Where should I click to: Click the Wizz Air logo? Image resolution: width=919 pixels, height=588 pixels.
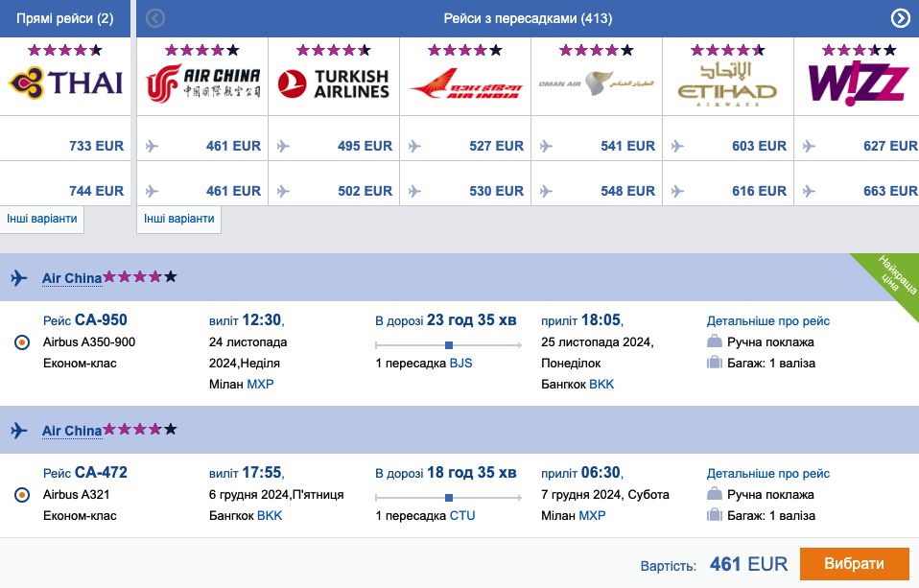pyautogui.click(x=857, y=83)
